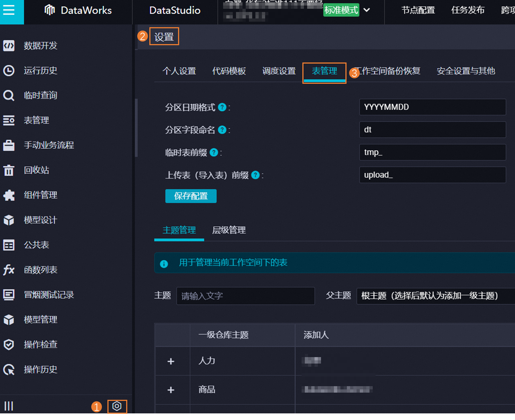The width and height of the screenshot is (515, 420).
Task: Switch to 层级管理 tab
Action: pos(229,230)
